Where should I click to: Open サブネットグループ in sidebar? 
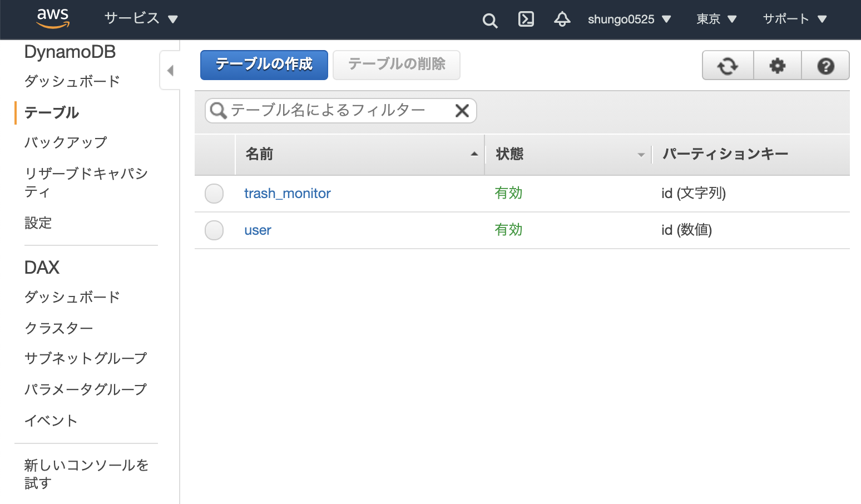click(86, 358)
